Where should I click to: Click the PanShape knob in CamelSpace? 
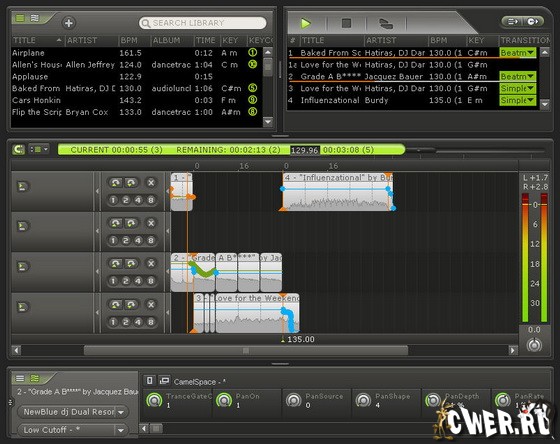pos(364,400)
